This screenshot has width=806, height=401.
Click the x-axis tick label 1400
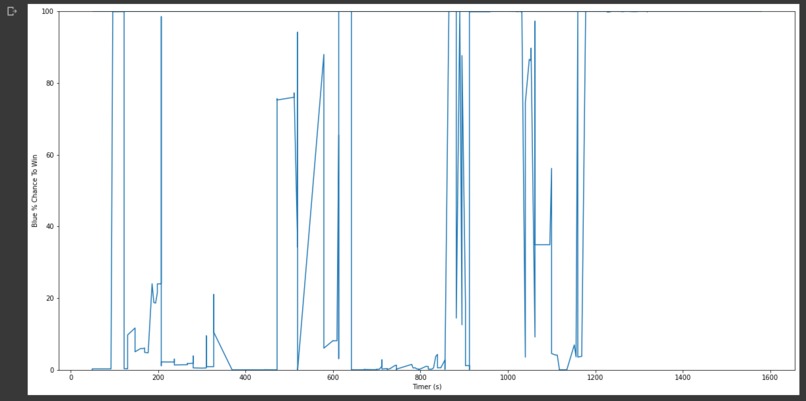click(682, 377)
